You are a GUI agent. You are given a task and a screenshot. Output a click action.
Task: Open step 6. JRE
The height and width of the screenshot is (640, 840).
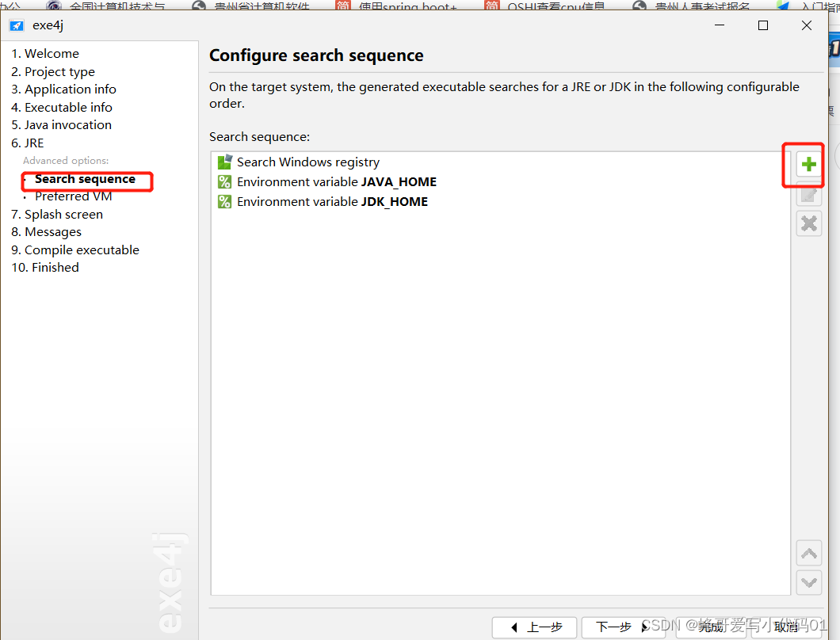(27, 143)
